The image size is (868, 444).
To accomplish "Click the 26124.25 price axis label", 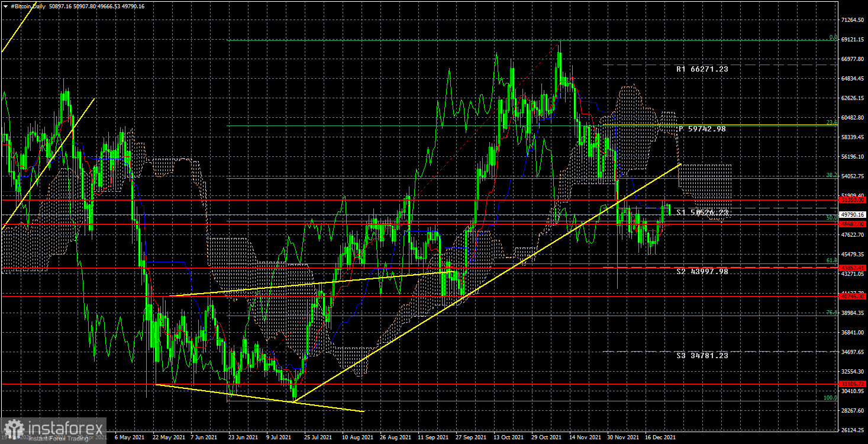I will coord(853,430).
